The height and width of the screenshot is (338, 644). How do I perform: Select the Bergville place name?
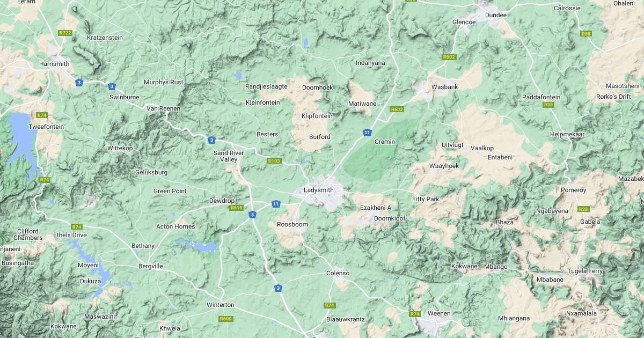pyautogui.click(x=150, y=266)
